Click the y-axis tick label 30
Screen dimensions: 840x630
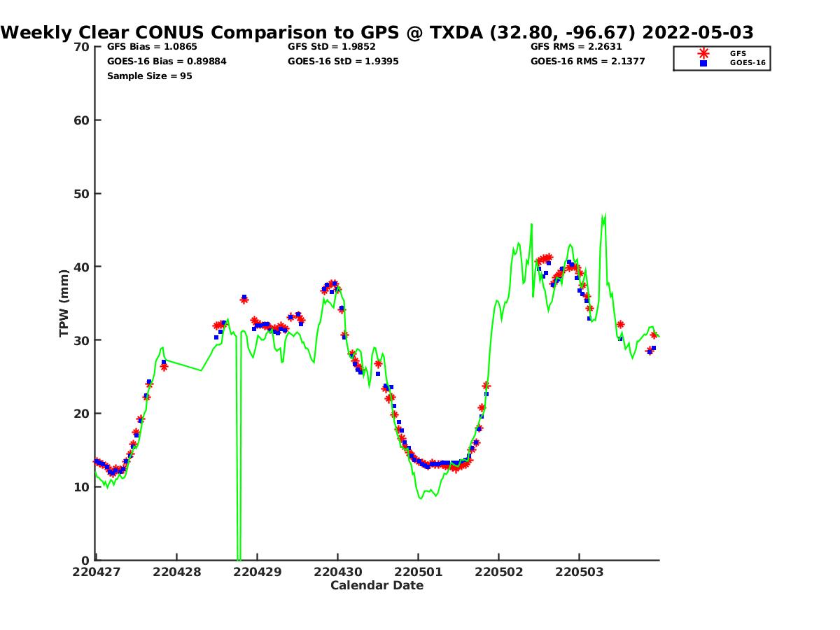pos(82,340)
